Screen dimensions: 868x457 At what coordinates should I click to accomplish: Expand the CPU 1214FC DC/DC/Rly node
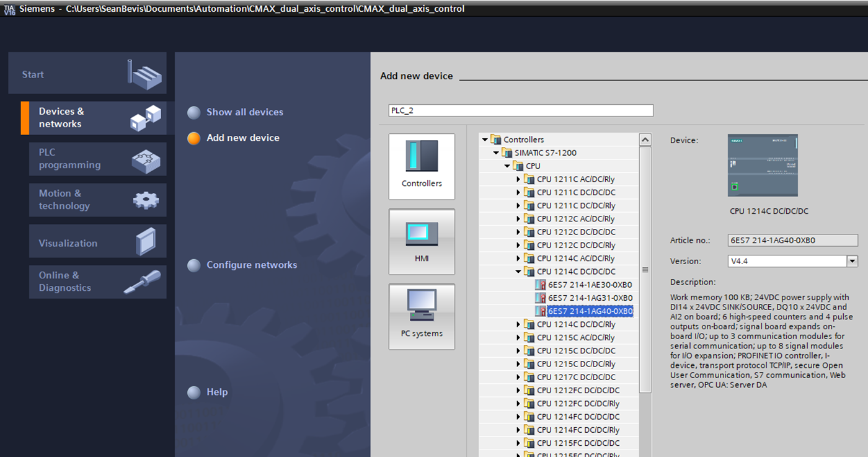(x=518, y=430)
